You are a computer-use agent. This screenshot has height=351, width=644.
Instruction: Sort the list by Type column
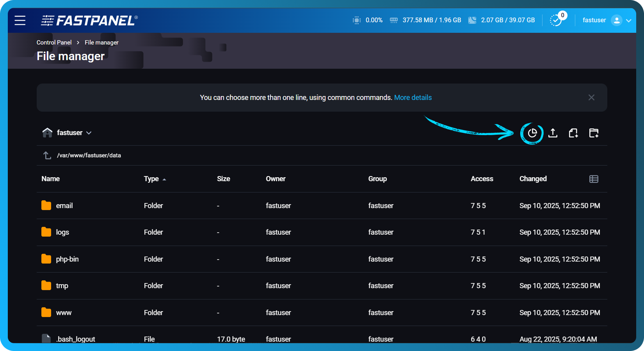point(151,179)
